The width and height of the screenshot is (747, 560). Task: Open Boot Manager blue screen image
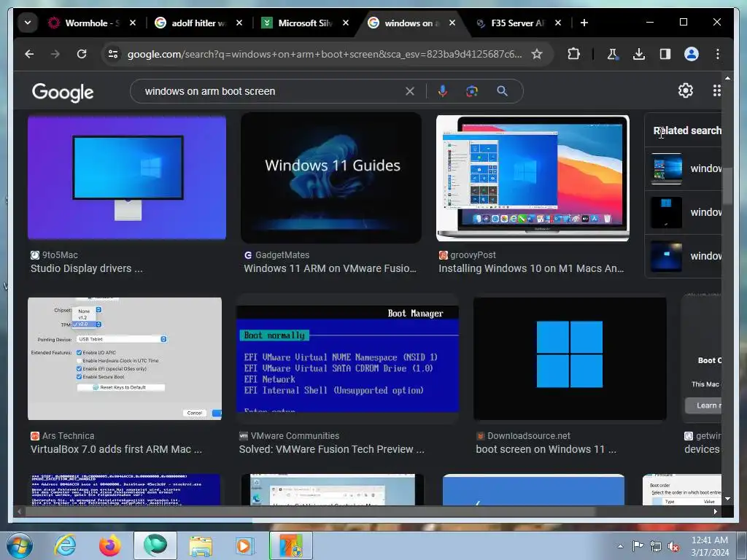click(347, 359)
